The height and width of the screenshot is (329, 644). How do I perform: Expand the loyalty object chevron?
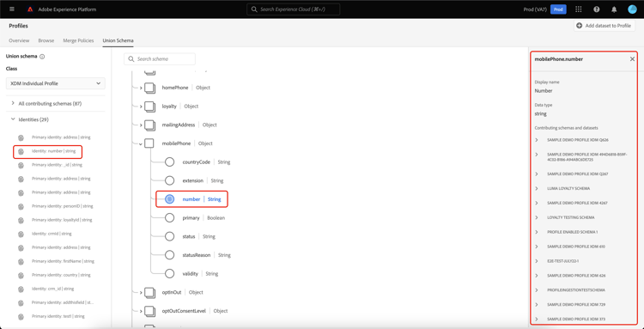point(141,107)
